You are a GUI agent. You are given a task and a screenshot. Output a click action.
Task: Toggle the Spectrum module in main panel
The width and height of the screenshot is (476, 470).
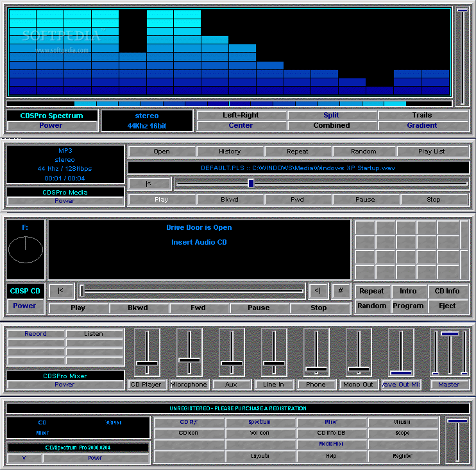coord(260,422)
